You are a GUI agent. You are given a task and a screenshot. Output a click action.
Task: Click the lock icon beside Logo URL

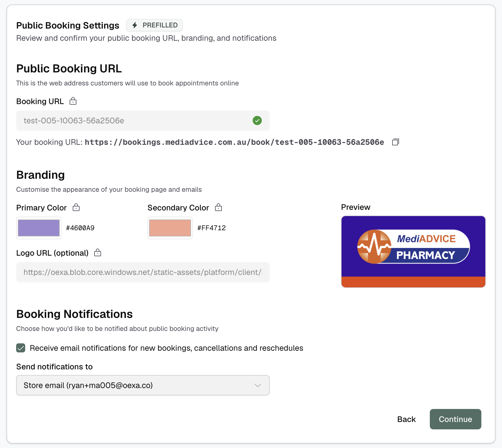click(x=97, y=253)
